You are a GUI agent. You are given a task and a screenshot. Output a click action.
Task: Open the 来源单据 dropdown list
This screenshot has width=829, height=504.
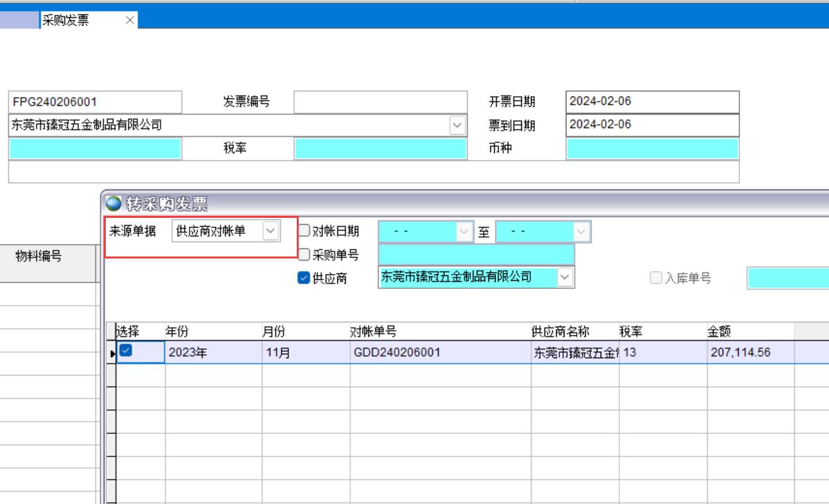[271, 231]
